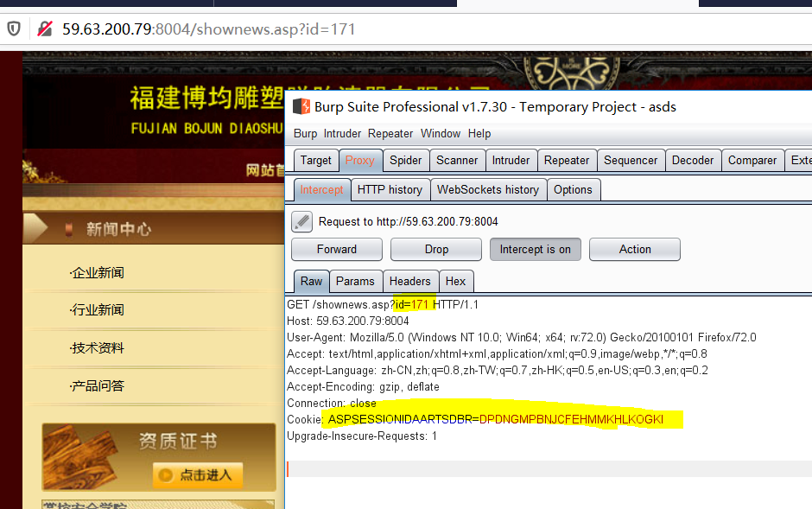Screen dimensions: 812x509
Task: Click the empty line in request editor
Action: (549, 469)
